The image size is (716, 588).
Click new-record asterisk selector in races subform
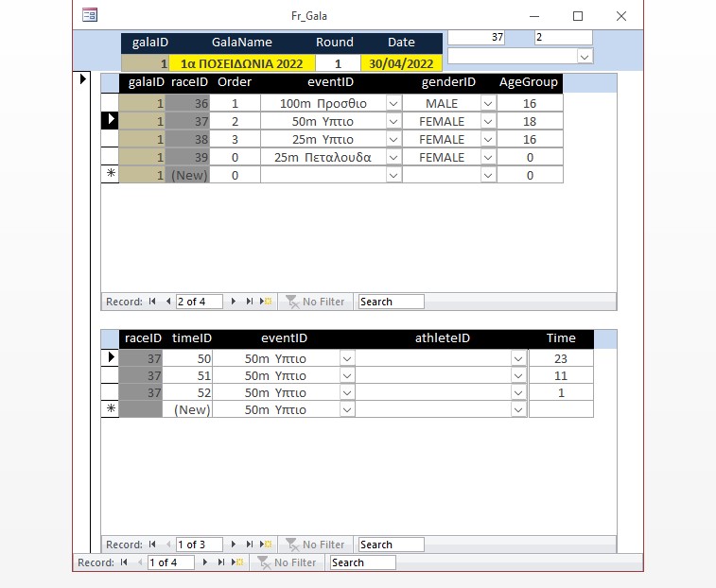110,174
